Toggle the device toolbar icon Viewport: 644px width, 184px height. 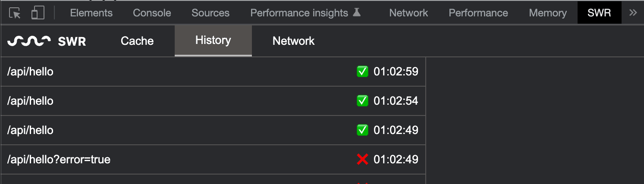[38, 13]
